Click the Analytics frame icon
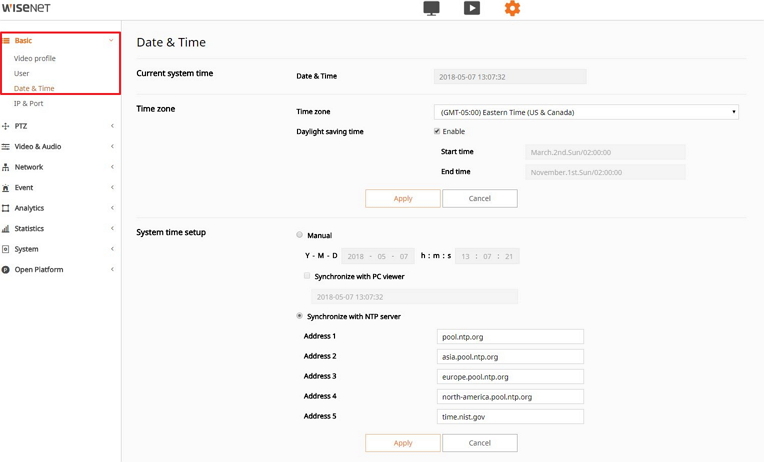Image resolution: width=764 pixels, height=462 pixels. point(6,208)
